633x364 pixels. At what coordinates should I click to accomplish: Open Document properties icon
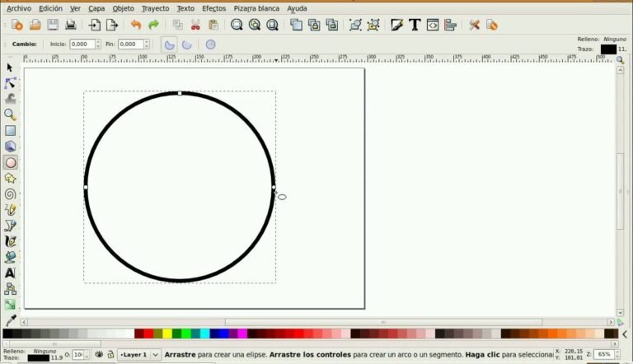(492, 25)
